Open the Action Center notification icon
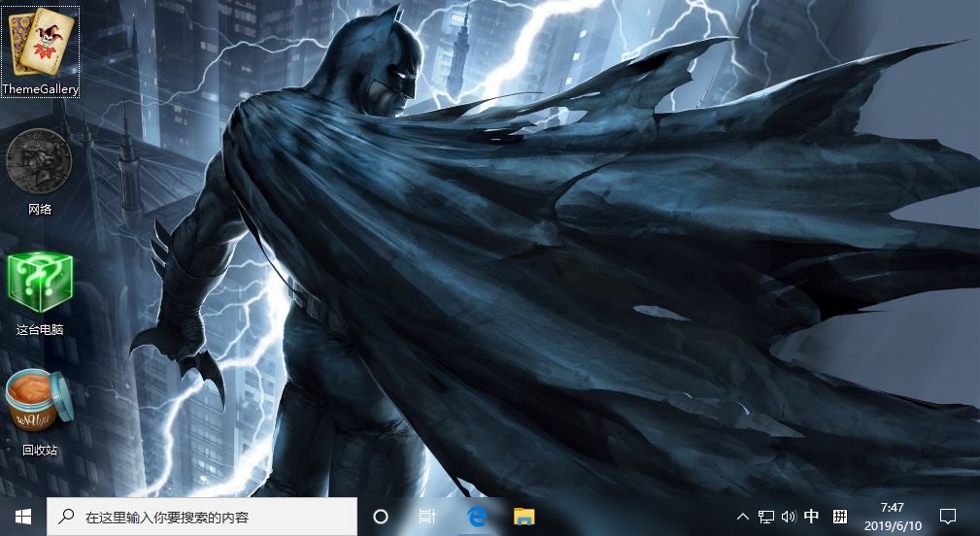The image size is (980, 536). [x=948, y=517]
